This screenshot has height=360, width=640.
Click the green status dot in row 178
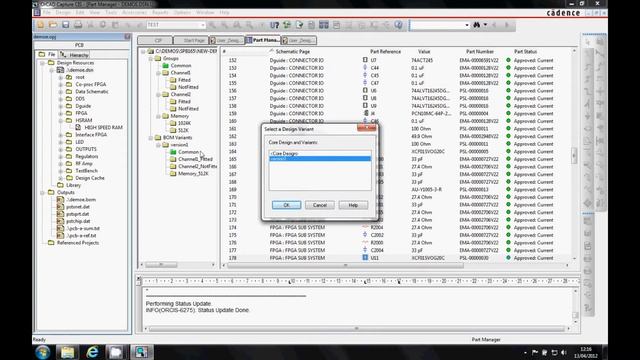click(x=508, y=258)
